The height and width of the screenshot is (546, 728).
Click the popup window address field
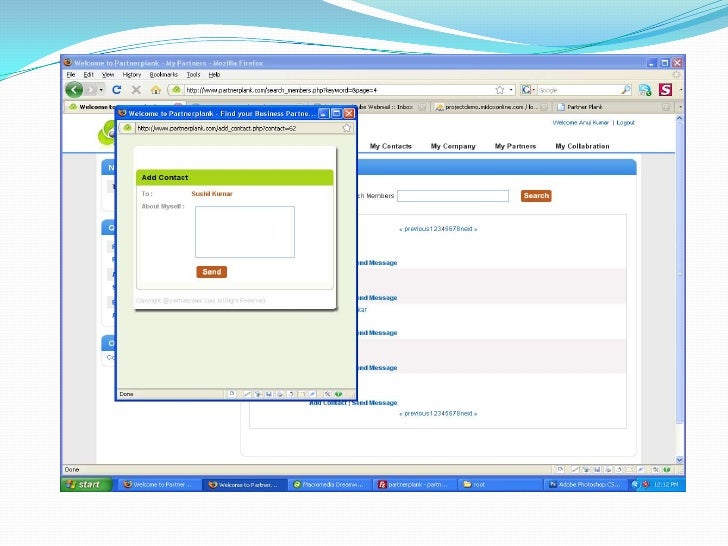(238, 128)
